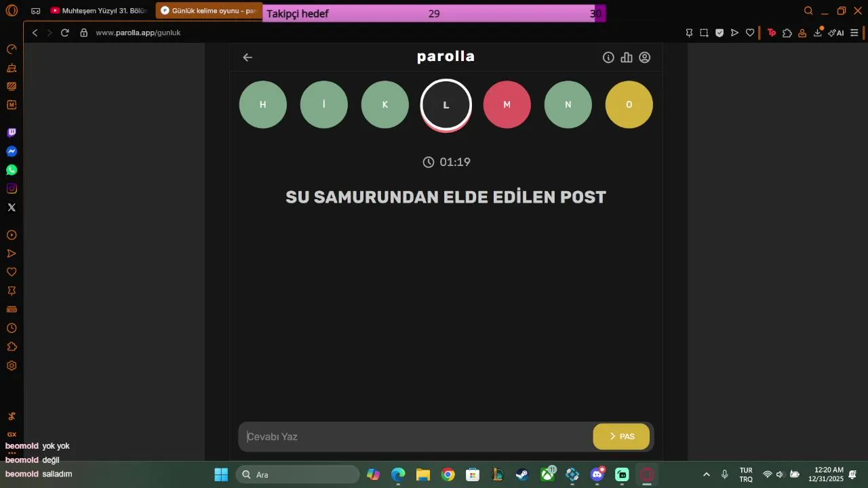Select the K letter circle

tap(385, 104)
